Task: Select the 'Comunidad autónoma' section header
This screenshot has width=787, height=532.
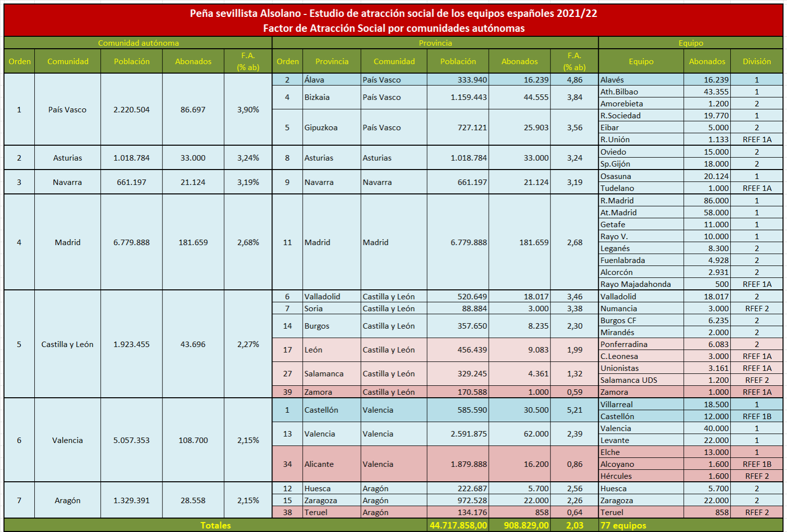Action: pyautogui.click(x=138, y=43)
